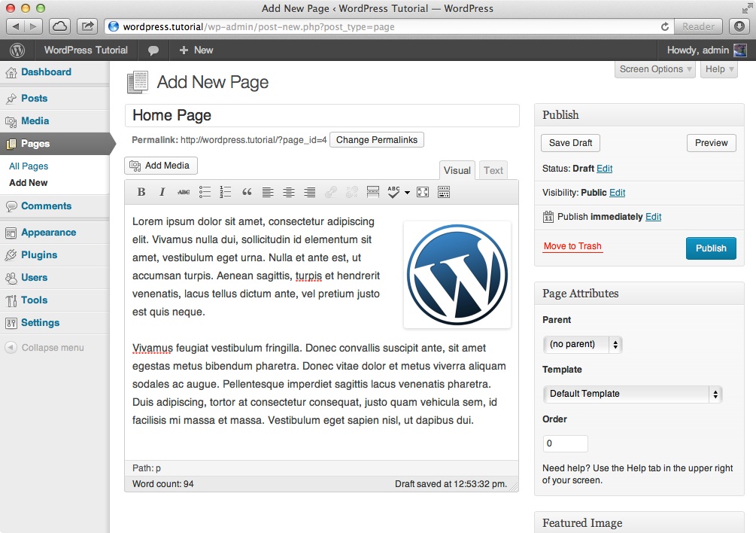
Task: Click the publish schedule calendar icon
Action: click(x=548, y=217)
